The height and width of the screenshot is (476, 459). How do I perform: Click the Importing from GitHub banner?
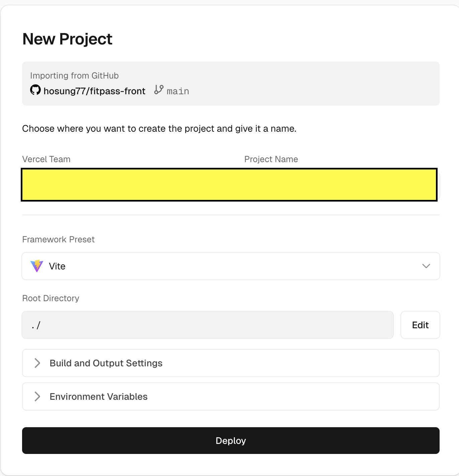[231, 83]
